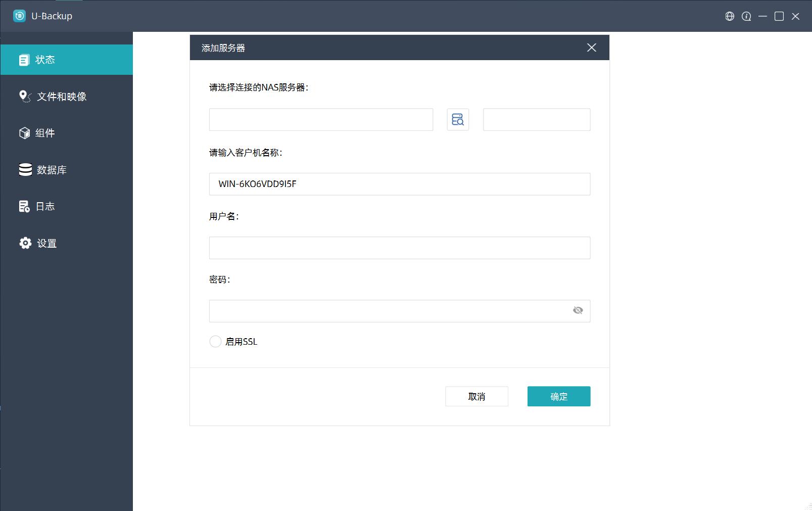The height and width of the screenshot is (511, 812).
Task: Select the 数据库 database icon
Action: 25,170
